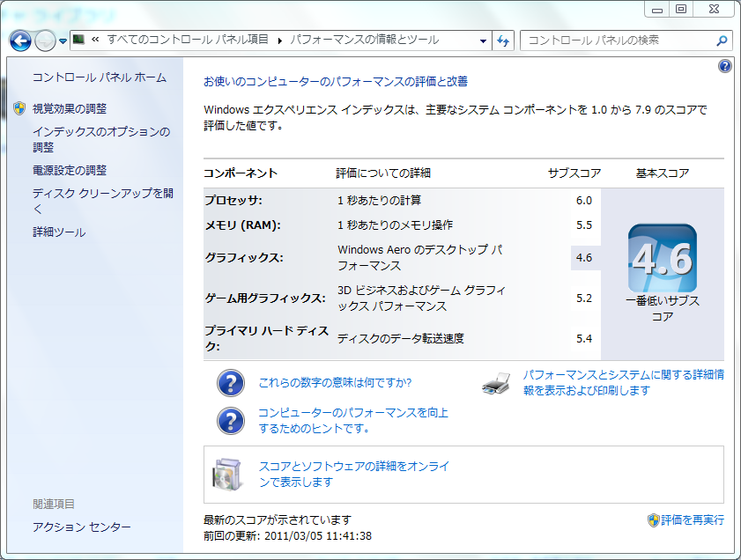Click gaming graphics subscore 5.2
The width and height of the screenshot is (741, 560).
[x=584, y=298]
